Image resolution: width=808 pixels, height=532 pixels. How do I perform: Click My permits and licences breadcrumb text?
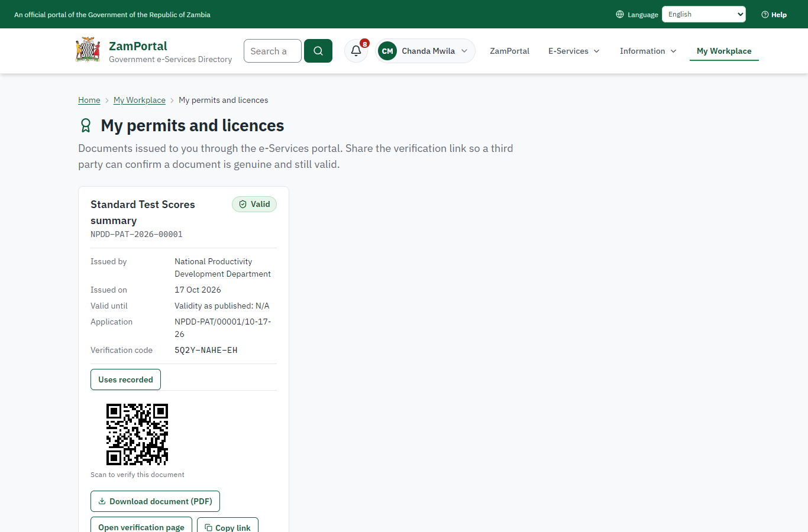point(224,100)
